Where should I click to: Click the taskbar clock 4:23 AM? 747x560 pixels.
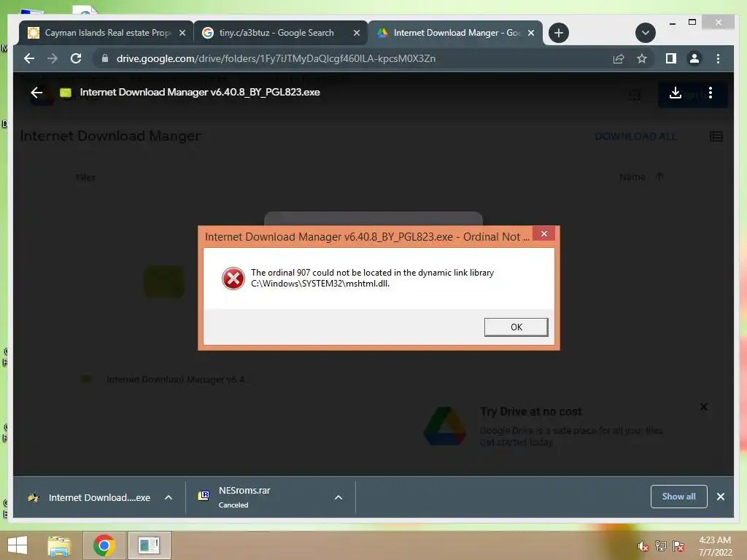click(x=715, y=540)
